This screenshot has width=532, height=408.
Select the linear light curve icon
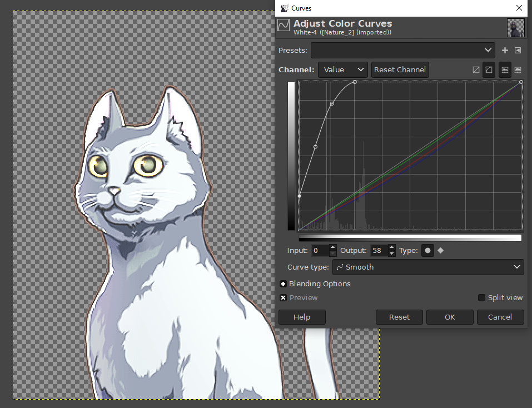[x=476, y=69]
